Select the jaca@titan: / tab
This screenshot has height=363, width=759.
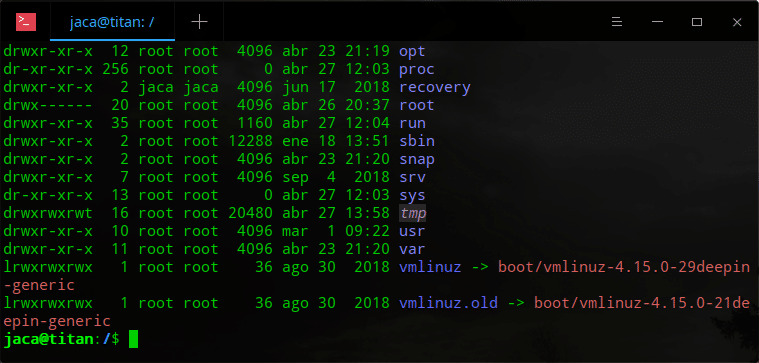click(x=112, y=22)
